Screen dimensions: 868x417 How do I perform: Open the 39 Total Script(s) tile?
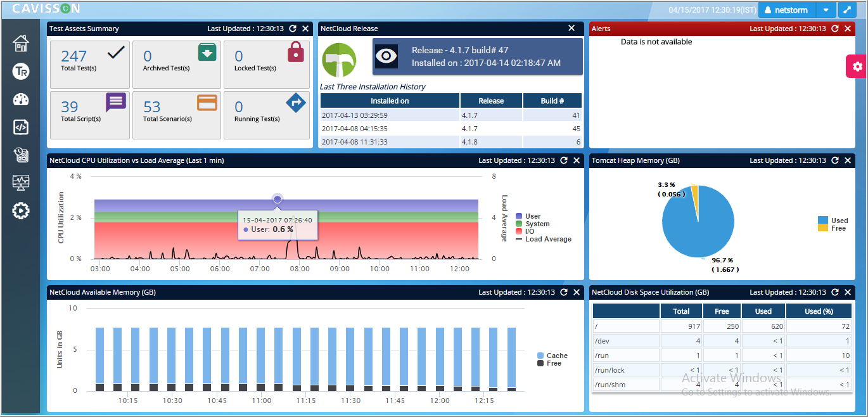click(x=89, y=115)
